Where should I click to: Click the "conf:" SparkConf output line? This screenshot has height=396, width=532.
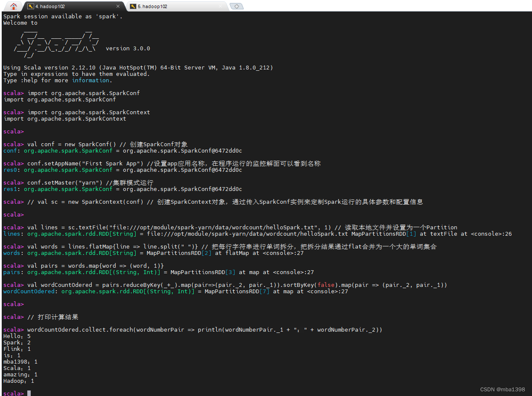123,151
